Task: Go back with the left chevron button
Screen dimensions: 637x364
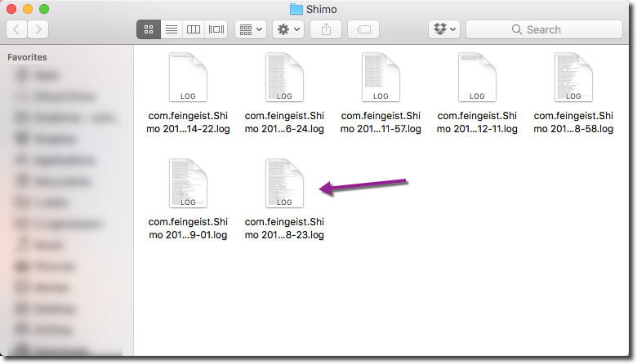Action: [x=16, y=29]
